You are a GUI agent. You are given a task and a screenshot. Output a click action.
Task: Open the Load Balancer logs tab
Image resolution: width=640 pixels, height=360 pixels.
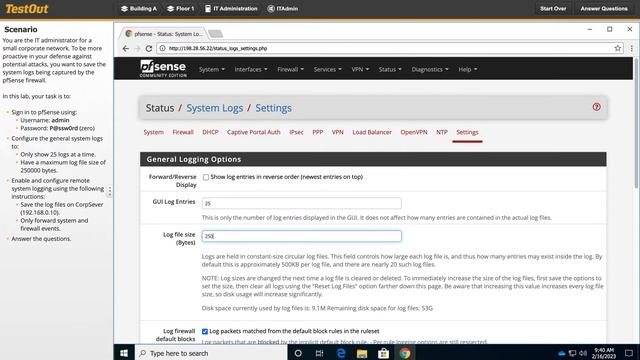point(372,132)
